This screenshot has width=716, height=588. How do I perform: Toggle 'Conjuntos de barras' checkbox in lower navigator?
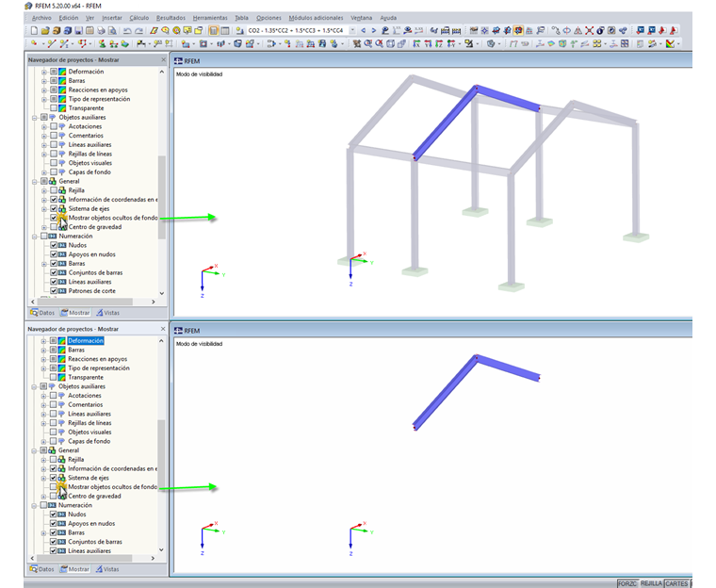click(x=54, y=542)
